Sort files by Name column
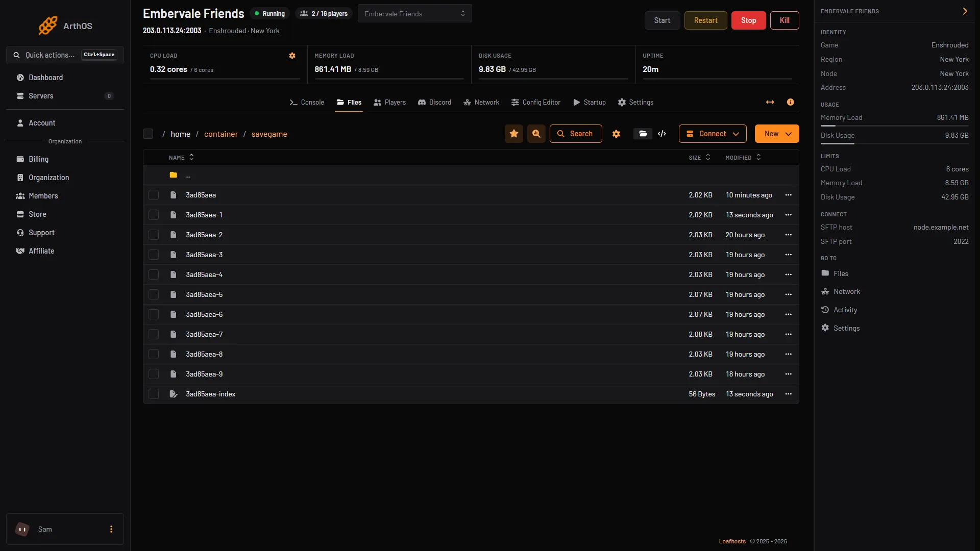Image resolution: width=980 pixels, height=551 pixels. 181,158
